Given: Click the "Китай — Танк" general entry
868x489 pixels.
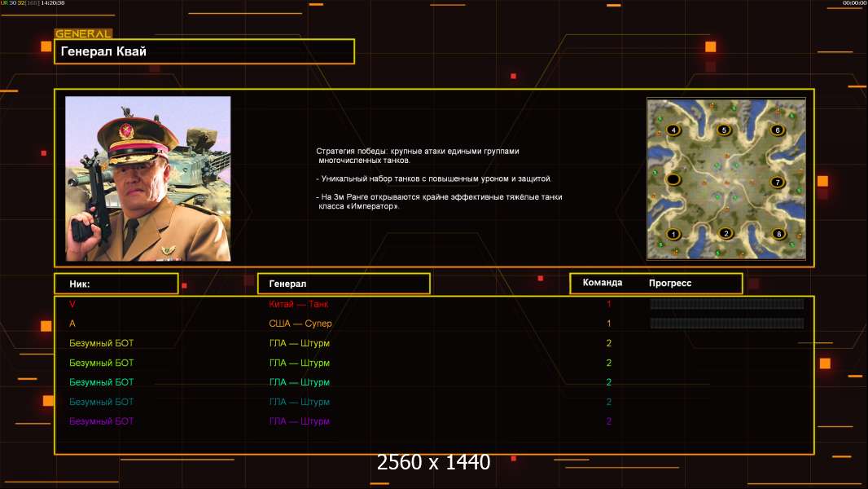Looking at the screenshot, I should (299, 304).
